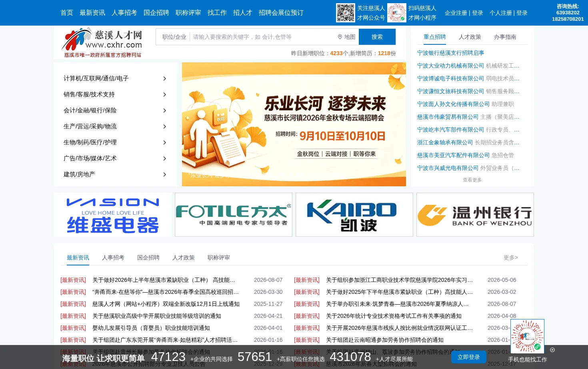588x369 pixels.
Task: Open 找工作 in top navigation
Action: 217,13
